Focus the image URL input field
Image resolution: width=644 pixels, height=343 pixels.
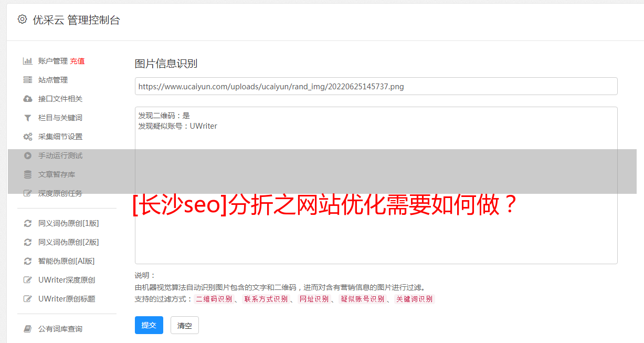(376, 86)
